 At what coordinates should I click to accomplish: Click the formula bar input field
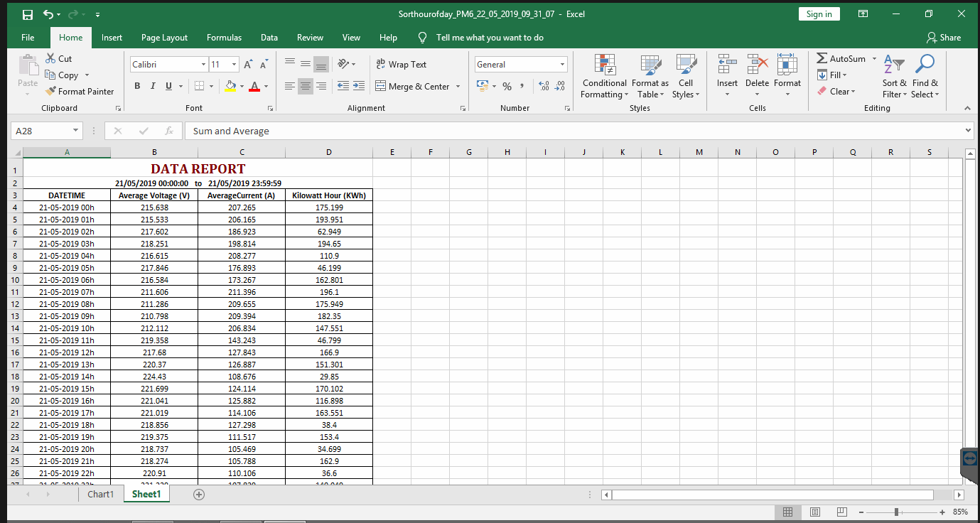point(577,131)
